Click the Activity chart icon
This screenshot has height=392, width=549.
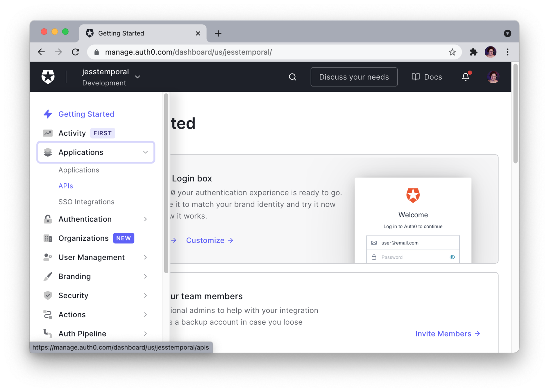[x=48, y=133]
